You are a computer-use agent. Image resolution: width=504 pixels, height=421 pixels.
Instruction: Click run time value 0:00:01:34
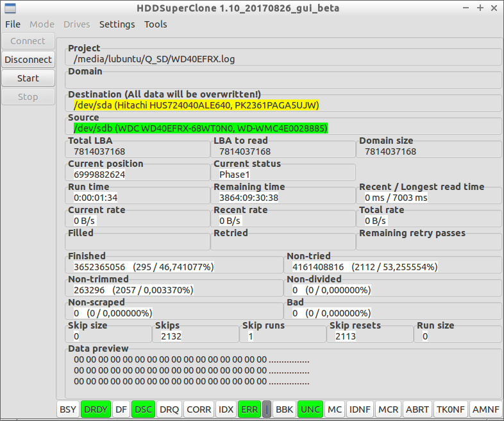point(96,198)
